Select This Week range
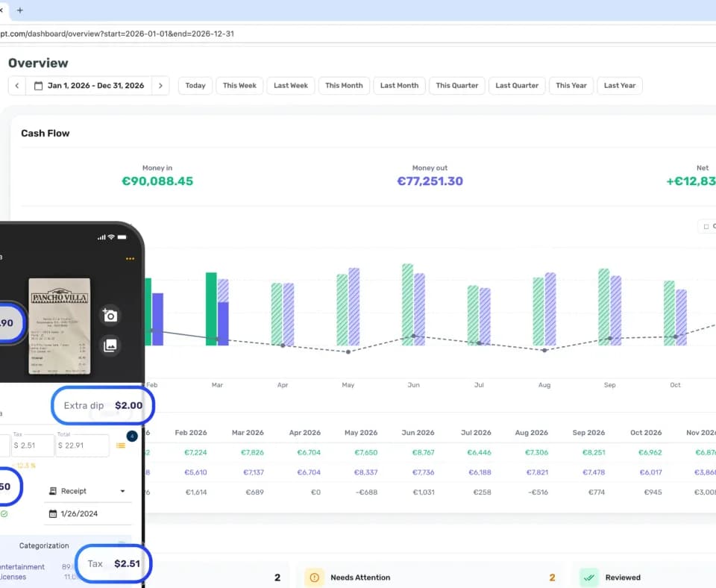 pos(239,85)
